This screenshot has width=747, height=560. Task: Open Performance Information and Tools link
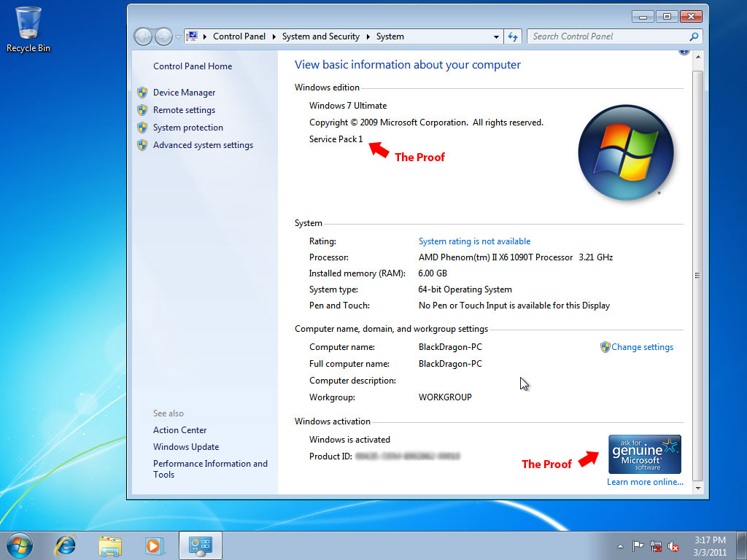click(x=210, y=469)
